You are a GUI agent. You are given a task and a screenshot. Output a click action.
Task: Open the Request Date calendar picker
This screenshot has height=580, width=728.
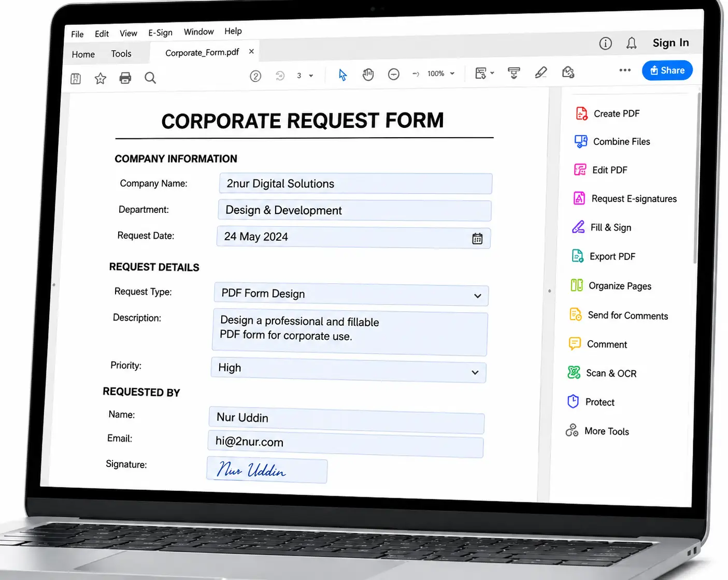coord(477,238)
